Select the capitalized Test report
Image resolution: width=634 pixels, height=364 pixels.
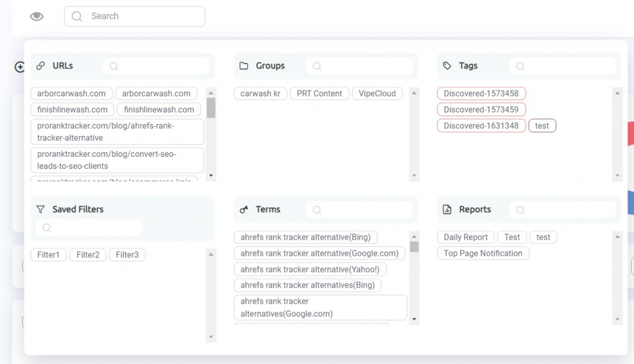[512, 237]
